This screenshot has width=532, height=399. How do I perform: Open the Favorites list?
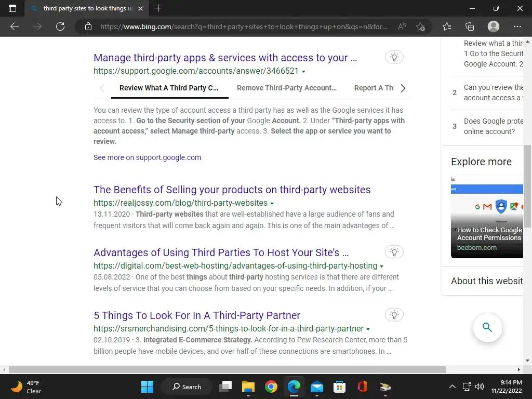coord(447,26)
